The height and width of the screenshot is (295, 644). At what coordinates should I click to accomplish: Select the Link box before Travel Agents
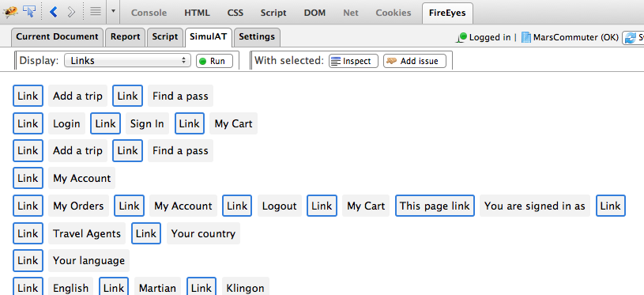[28, 233]
